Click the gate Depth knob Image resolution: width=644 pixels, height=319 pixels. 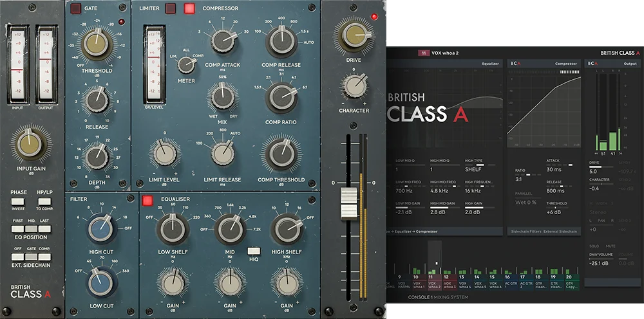pos(97,158)
